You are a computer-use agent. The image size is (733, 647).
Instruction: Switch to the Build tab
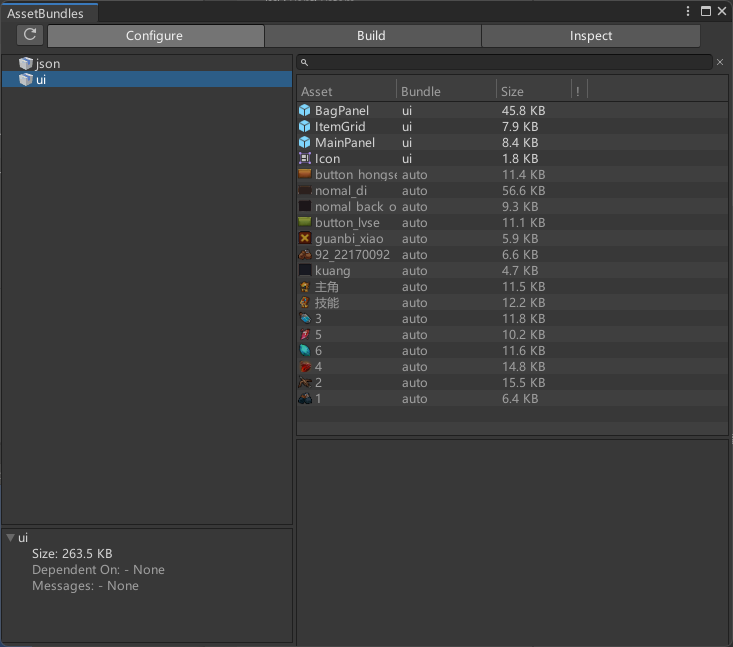pos(371,36)
